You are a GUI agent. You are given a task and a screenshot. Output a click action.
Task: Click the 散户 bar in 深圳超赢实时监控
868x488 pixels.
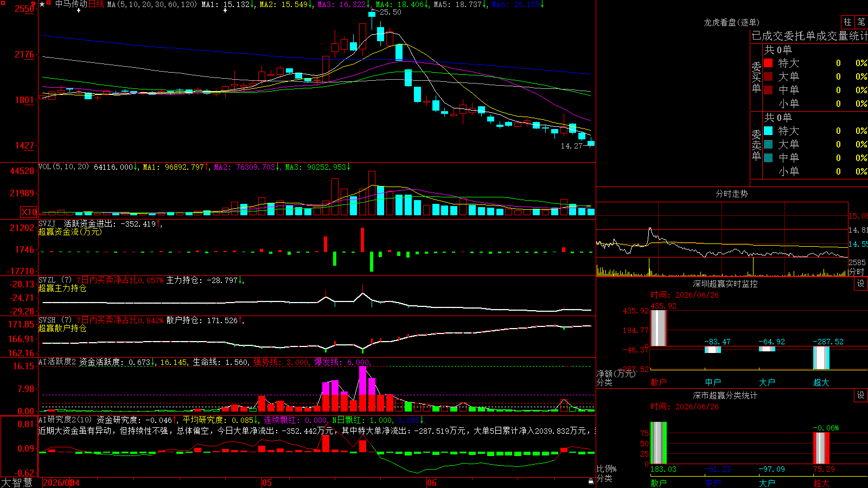pos(658,328)
